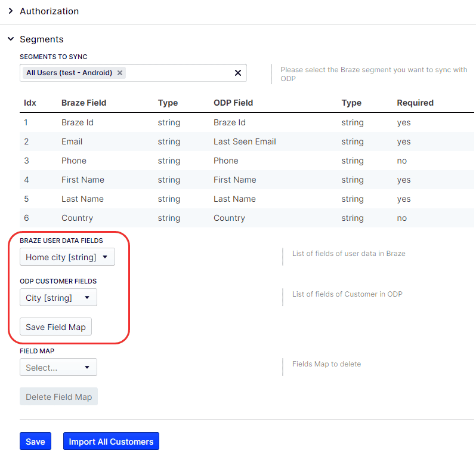Select the Last Seen Email ODP field cell
The height and width of the screenshot is (456, 476).
[245, 141]
